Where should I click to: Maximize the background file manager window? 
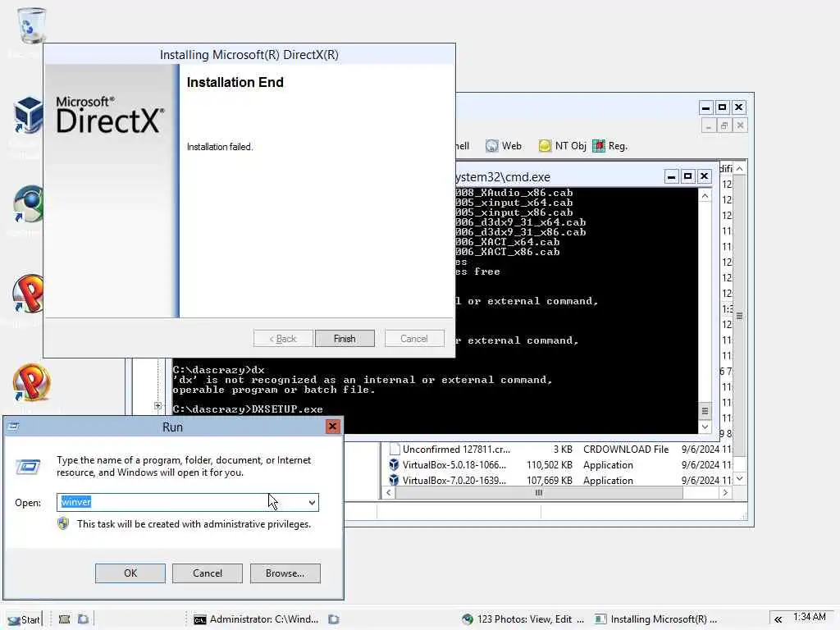(722, 107)
